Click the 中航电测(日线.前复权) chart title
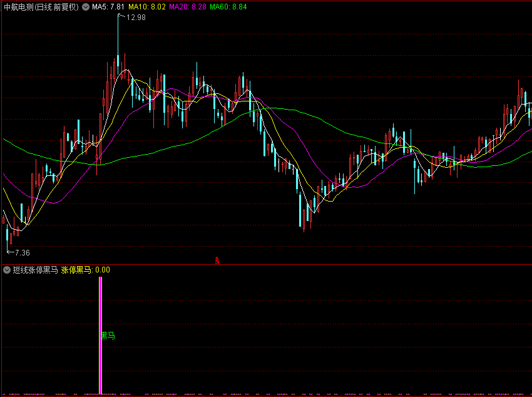The width and height of the screenshot is (532, 397). click(x=41, y=7)
